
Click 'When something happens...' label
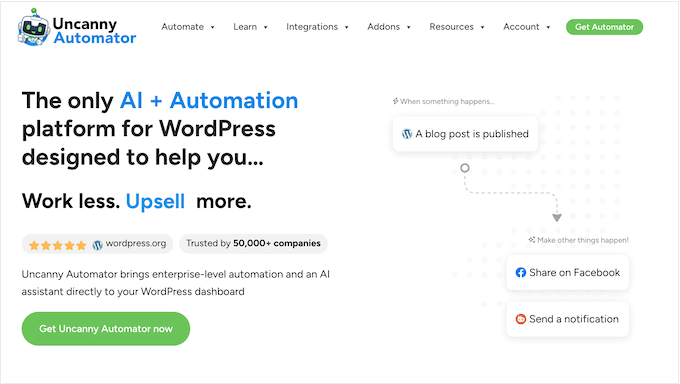[447, 101]
